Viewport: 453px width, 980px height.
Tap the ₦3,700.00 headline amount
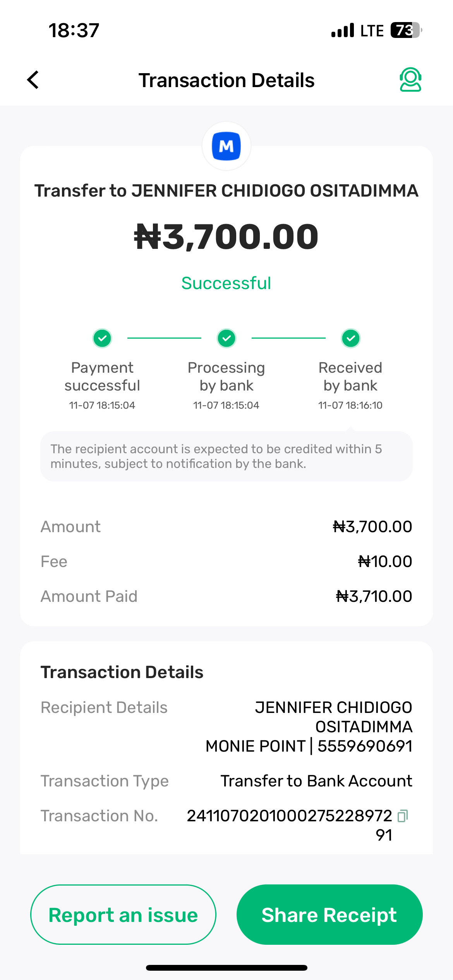226,236
